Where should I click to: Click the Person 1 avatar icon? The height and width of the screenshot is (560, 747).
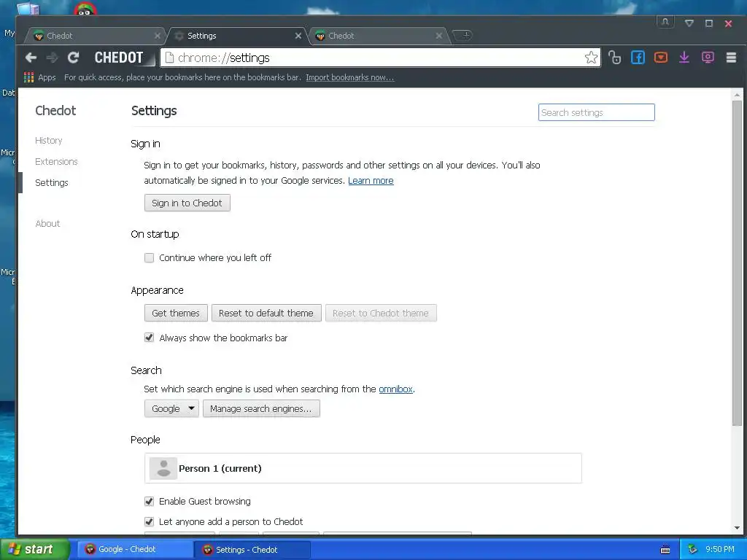coord(163,468)
